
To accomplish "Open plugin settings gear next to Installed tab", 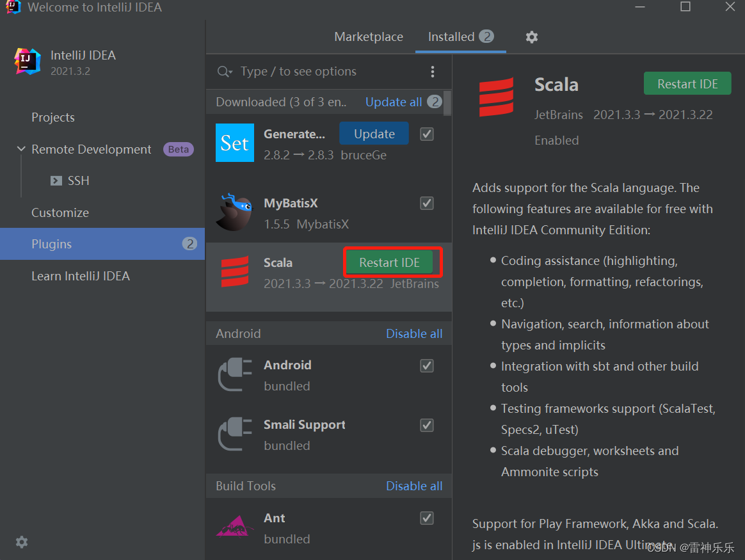I will 532,37.
